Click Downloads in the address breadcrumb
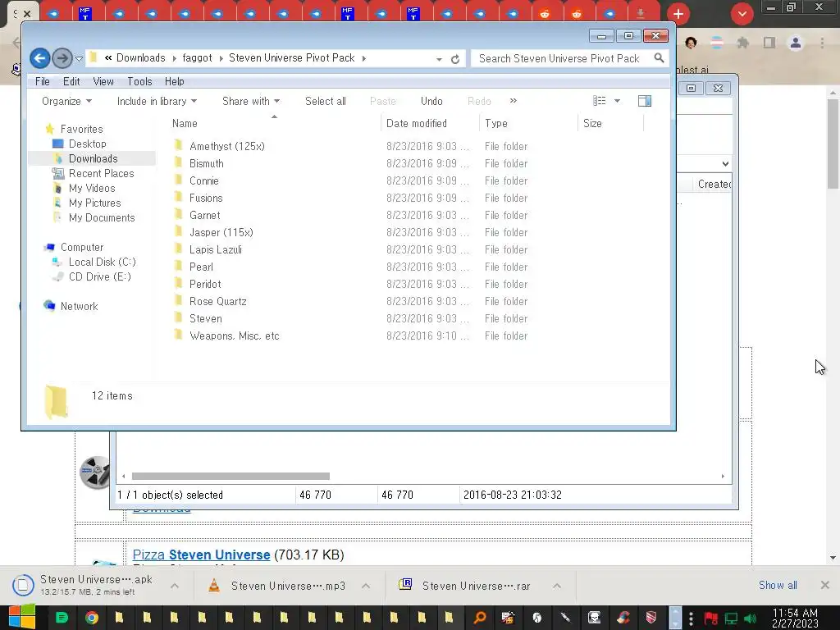 pos(141,58)
